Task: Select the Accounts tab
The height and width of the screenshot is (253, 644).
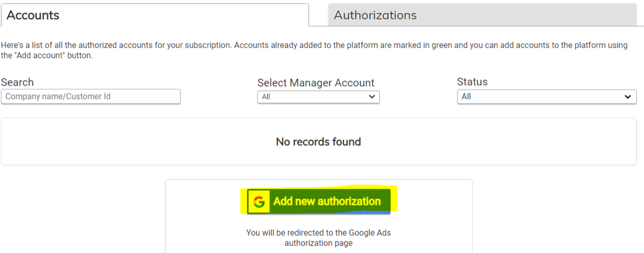Action: 33,15
